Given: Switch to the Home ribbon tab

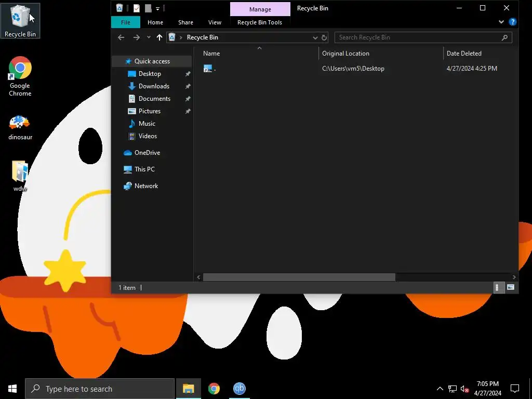Looking at the screenshot, I should click(155, 22).
